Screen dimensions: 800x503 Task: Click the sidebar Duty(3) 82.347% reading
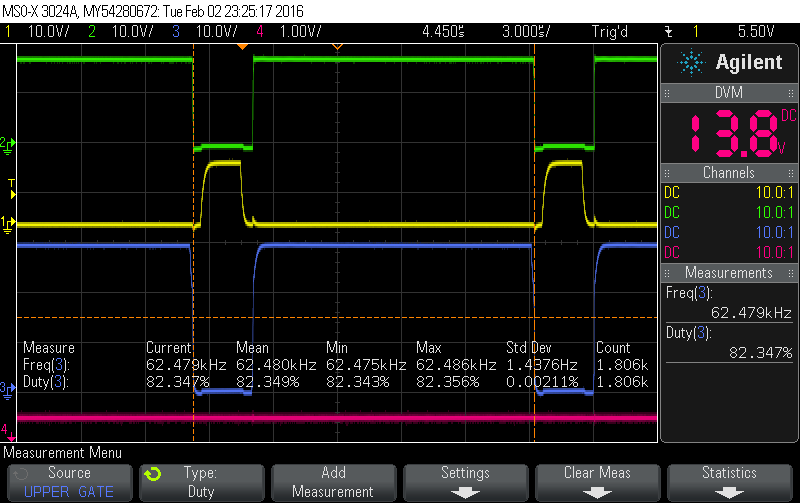tap(729, 343)
